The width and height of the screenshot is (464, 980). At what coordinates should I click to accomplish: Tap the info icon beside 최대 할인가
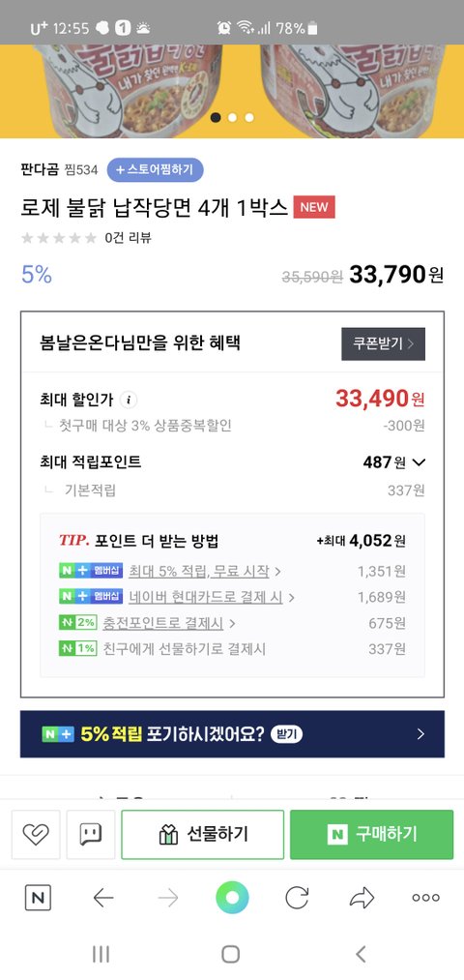pos(129,400)
